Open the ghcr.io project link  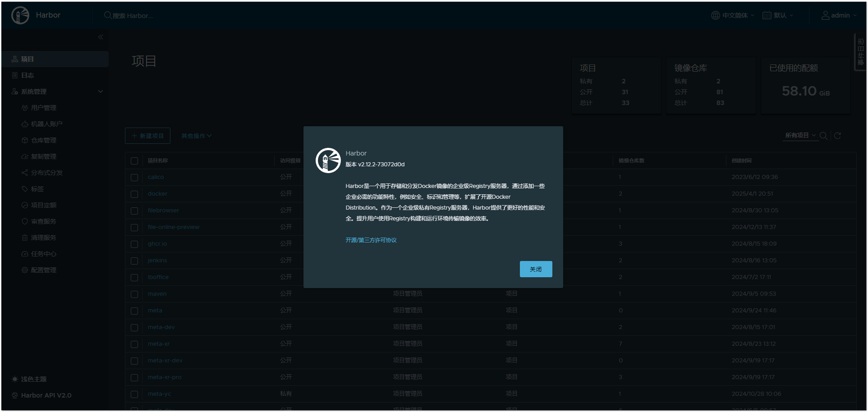(157, 244)
